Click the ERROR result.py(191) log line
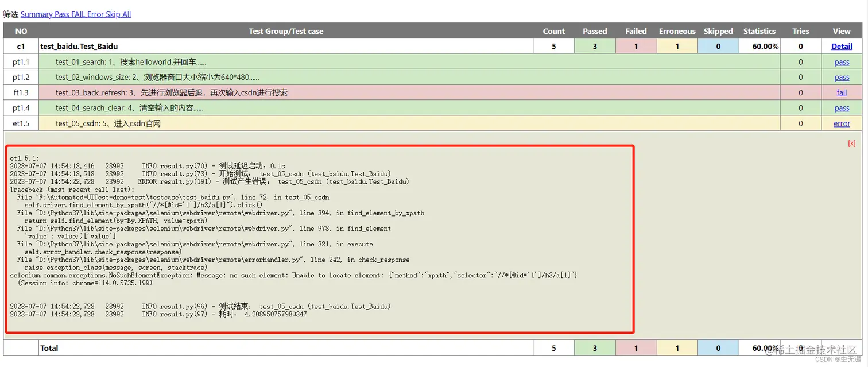Image resolution: width=868 pixels, height=367 pixels. [210, 181]
